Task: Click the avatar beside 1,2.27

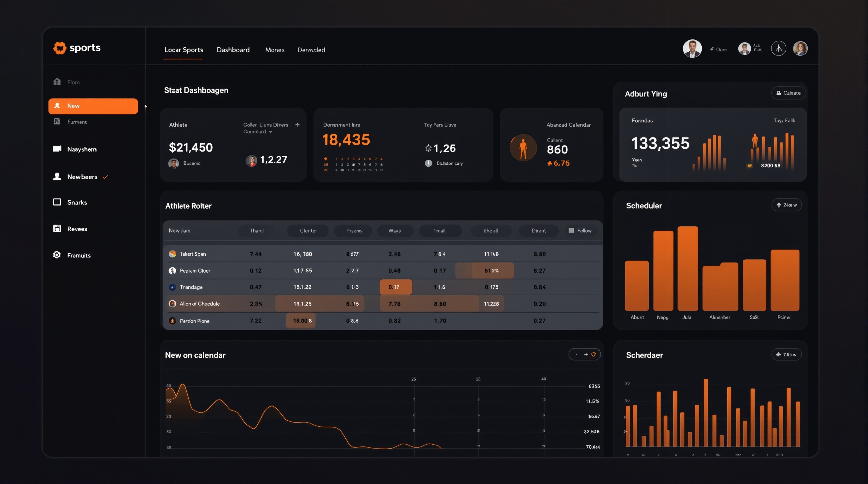Action: [x=251, y=161]
